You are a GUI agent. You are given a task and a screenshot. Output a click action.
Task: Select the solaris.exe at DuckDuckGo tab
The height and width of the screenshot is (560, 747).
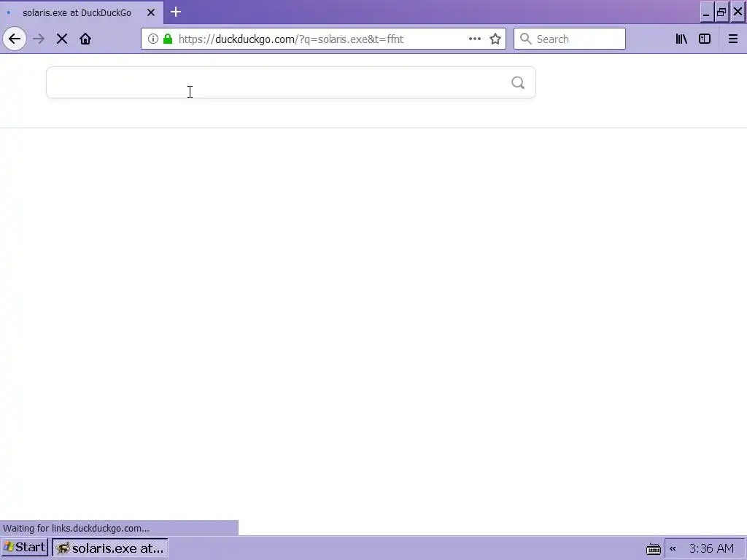(82, 12)
